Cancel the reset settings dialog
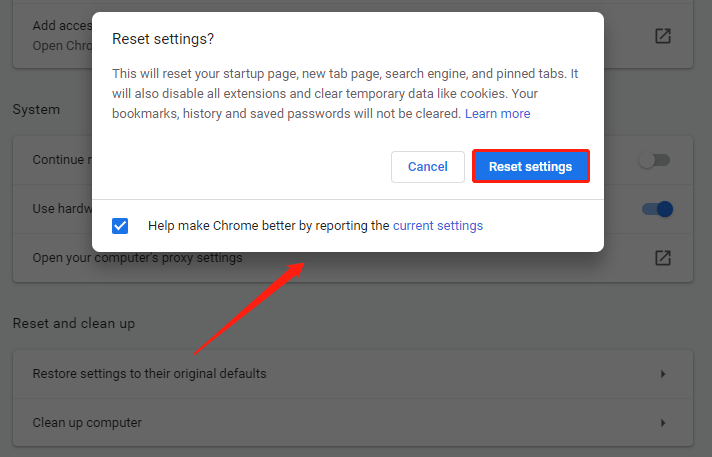712x457 pixels. (428, 167)
